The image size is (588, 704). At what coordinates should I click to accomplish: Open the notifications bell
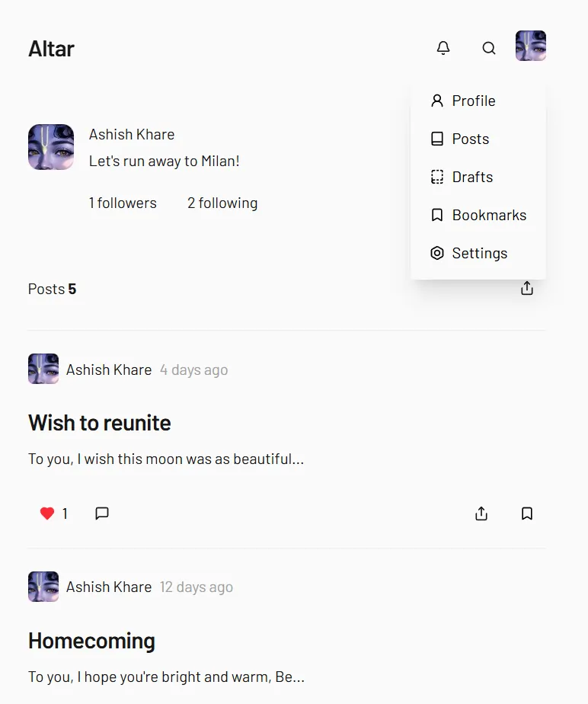click(443, 48)
